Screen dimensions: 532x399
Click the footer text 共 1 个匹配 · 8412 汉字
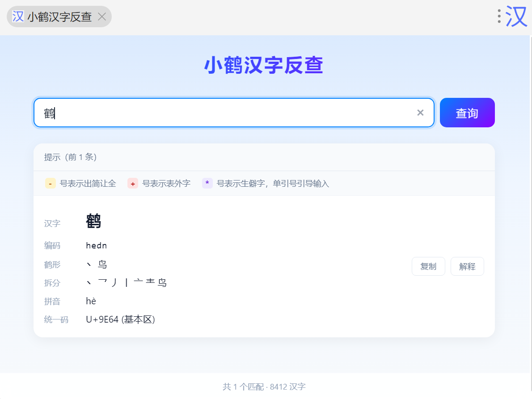pos(264,386)
